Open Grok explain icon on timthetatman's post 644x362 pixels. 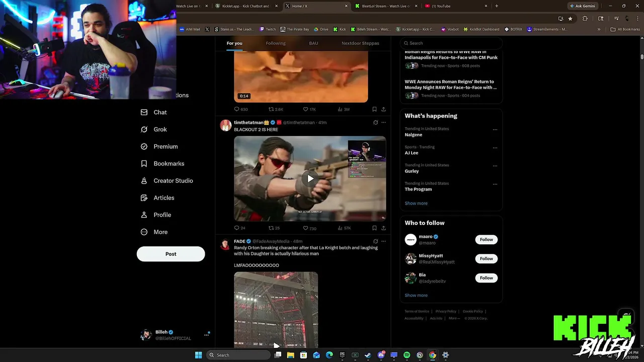point(375,122)
